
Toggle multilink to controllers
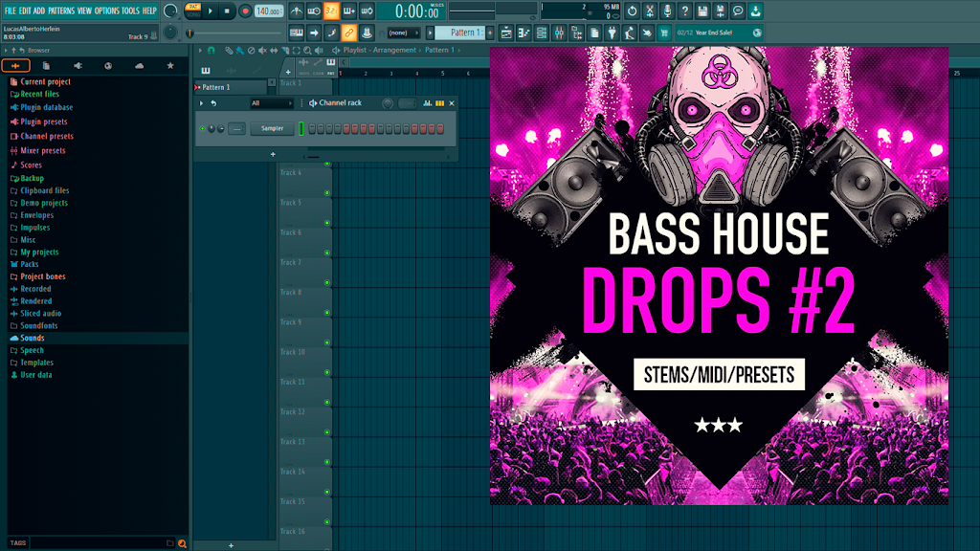click(x=367, y=33)
